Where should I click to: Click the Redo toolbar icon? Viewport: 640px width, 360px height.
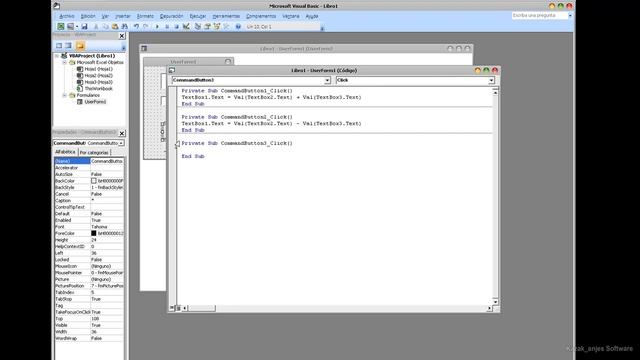tap(145, 27)
